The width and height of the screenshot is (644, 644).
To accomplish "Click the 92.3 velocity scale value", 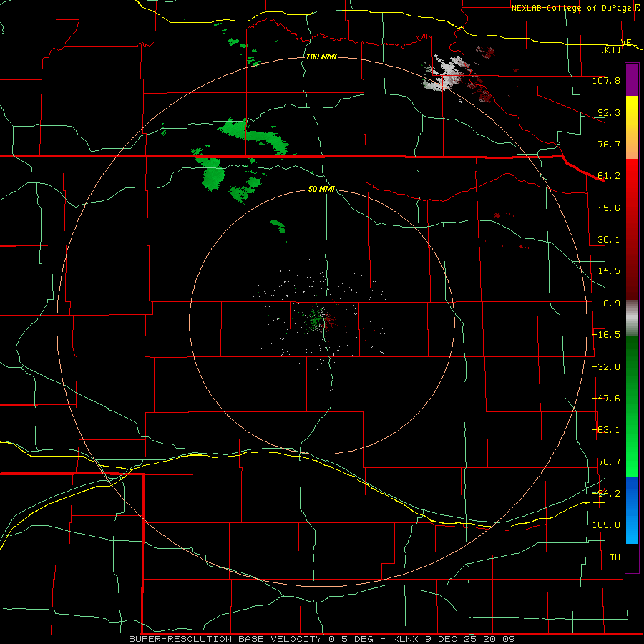I will 609,112.
